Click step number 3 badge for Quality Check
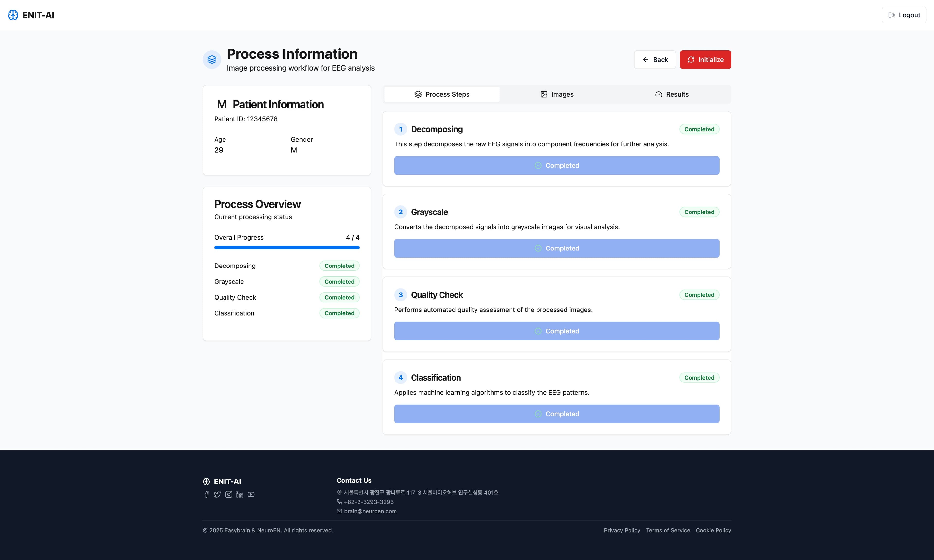 pyautogui.click(x=400, y=295)
